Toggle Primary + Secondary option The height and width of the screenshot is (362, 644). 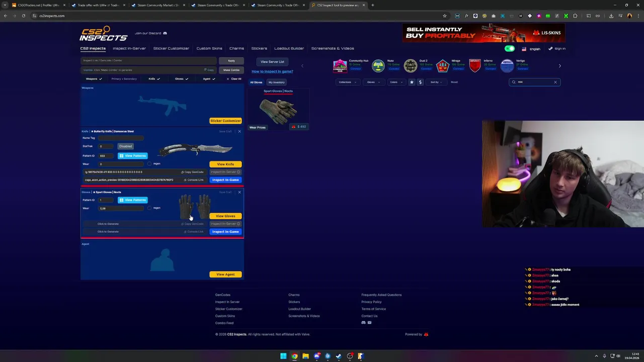tap(124, 79)
